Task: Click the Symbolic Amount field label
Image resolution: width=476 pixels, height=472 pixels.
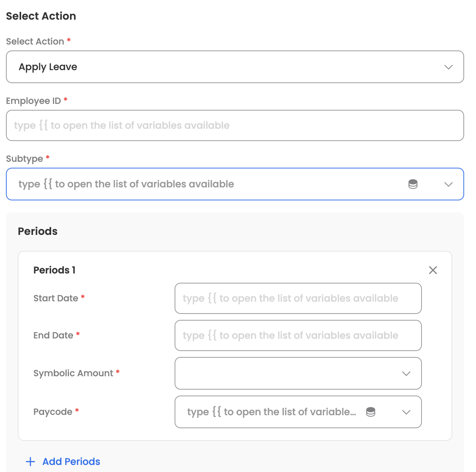Action: tap(73, 373)
